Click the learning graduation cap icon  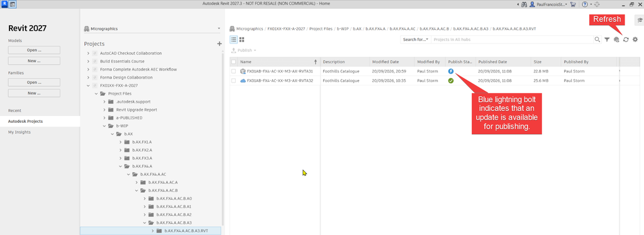coord(639,20)
